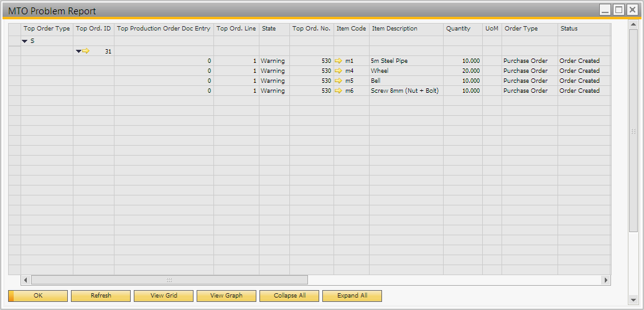
Task: Sort by the Quantity column header
Action: (x=458, y=29)
